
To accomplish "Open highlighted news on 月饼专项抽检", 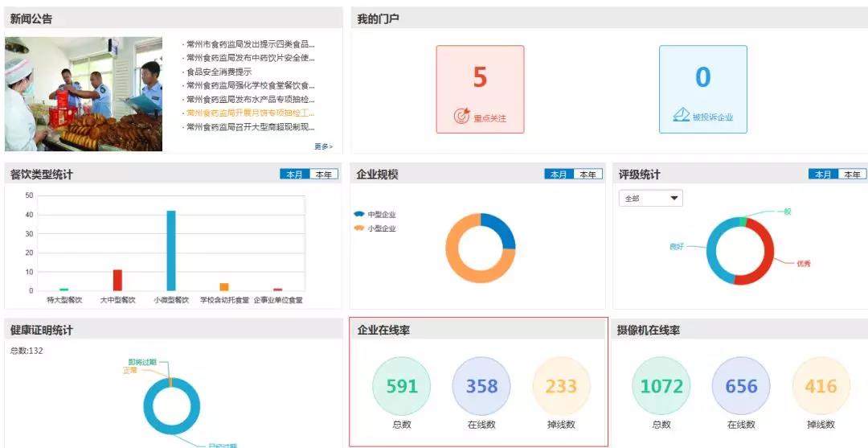I will point(248,113).
